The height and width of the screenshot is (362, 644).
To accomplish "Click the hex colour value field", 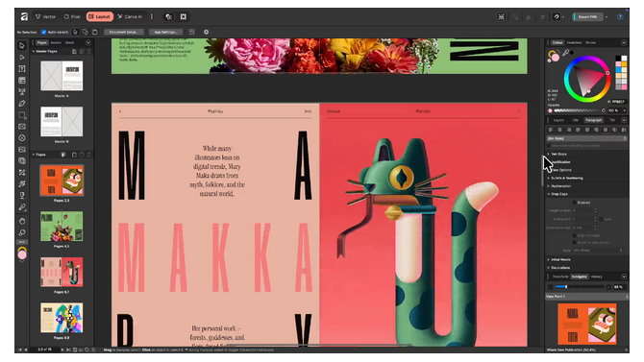I will click(x=618, y=102).
